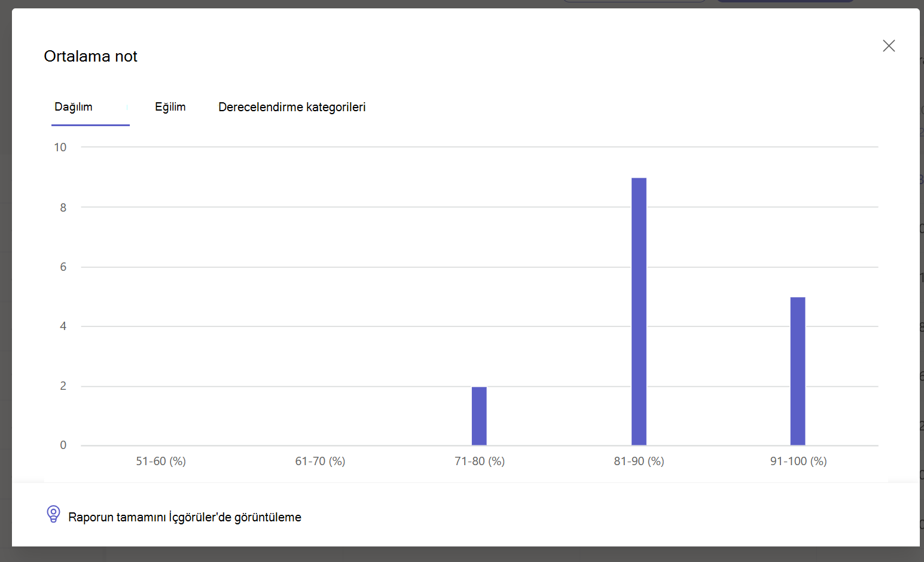The width and height of the screenshot is (924, 562).
Task: Click the y-axis value 10
Action: tap(60, 147)
